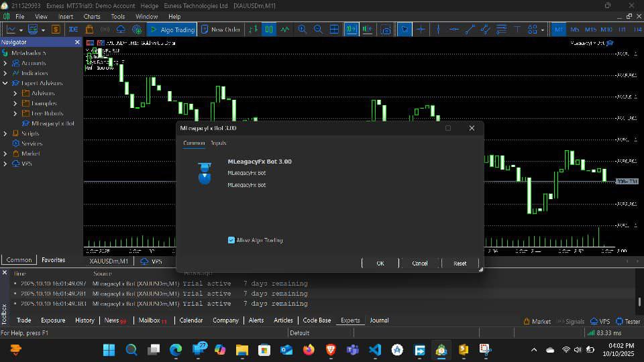
Task: Open the Charts menu
Action: coord(92,16)
